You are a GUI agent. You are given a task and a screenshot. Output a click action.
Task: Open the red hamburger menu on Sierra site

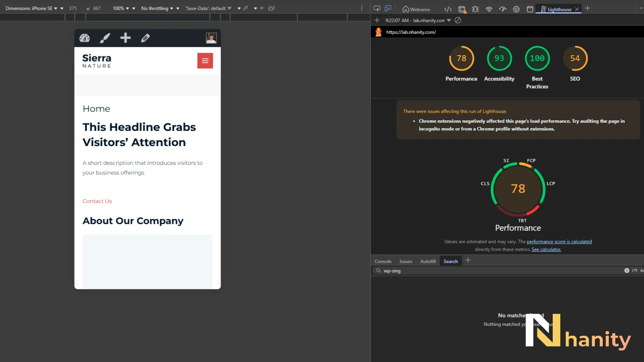coord(205,61)
